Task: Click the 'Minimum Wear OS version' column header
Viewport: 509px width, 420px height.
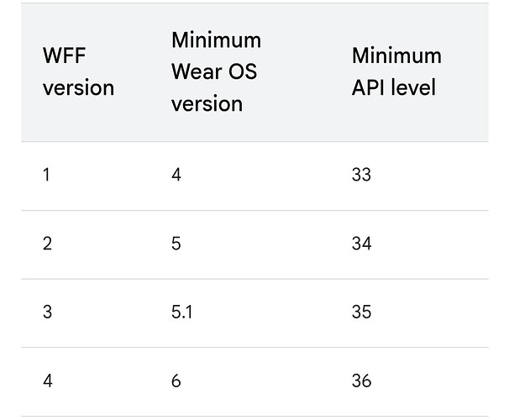Action: (216, 72)
